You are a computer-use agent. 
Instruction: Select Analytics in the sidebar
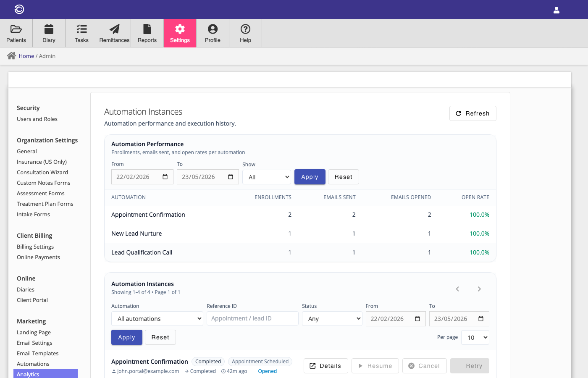45,374
